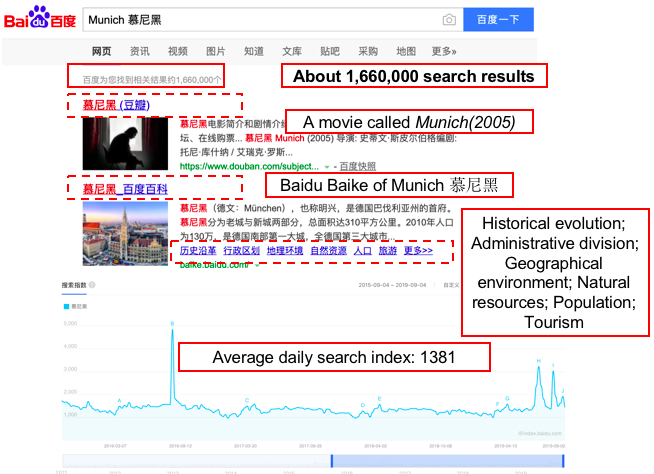This screenshot has height=474, width=654.
Task: Focus the Munich 慕尼黑 search field
Action: pyautogui.click(x=272, y=20)
